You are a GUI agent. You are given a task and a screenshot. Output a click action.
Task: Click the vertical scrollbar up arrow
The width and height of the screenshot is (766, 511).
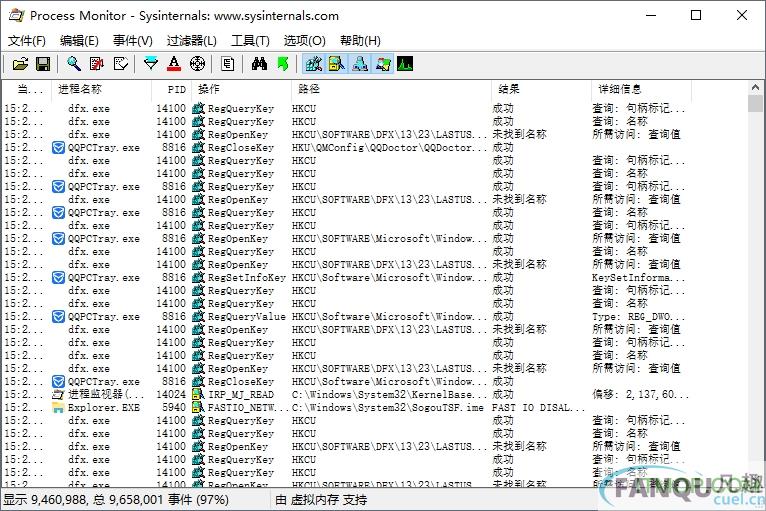click(755, 87)
